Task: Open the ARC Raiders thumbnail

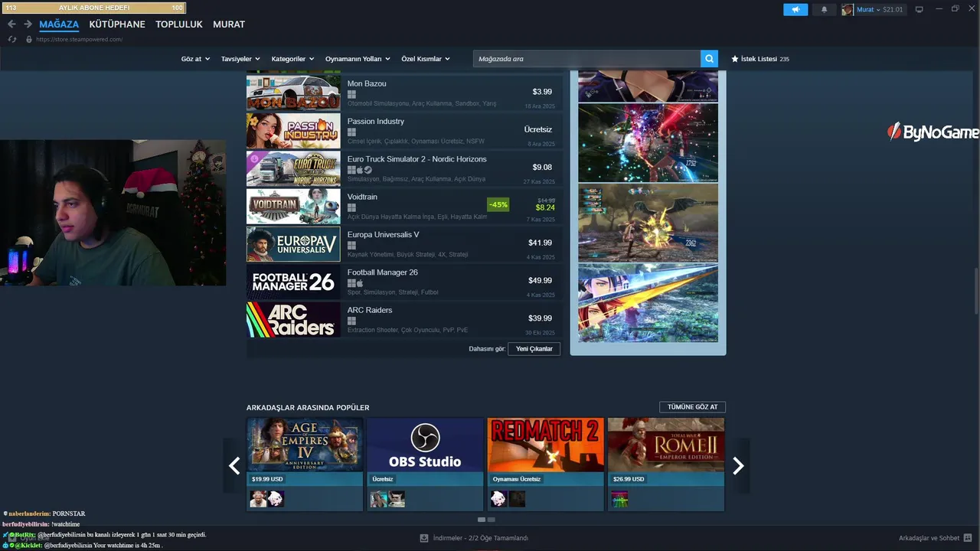Action: tap(293, 319)
